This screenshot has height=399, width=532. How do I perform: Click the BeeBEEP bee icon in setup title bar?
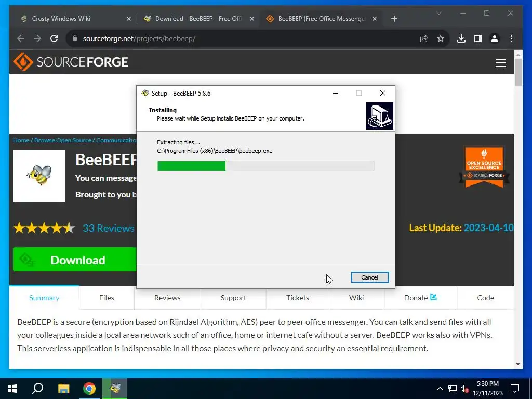coord(145,93)
